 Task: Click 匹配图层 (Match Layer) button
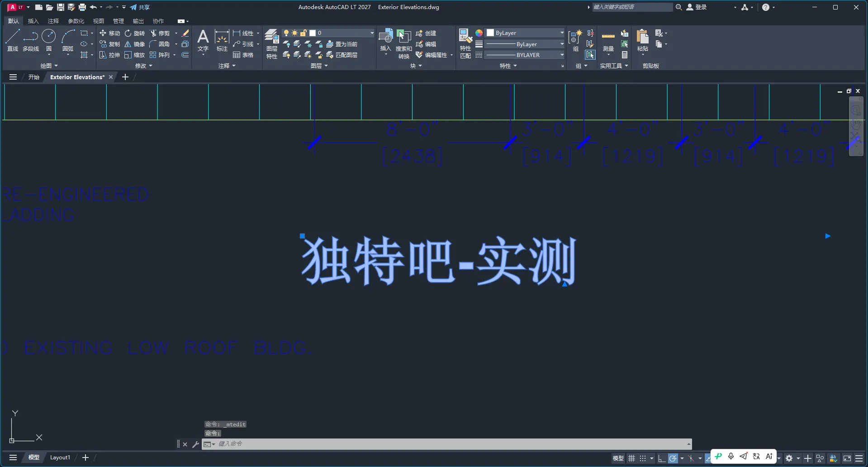tap(342, 55)
